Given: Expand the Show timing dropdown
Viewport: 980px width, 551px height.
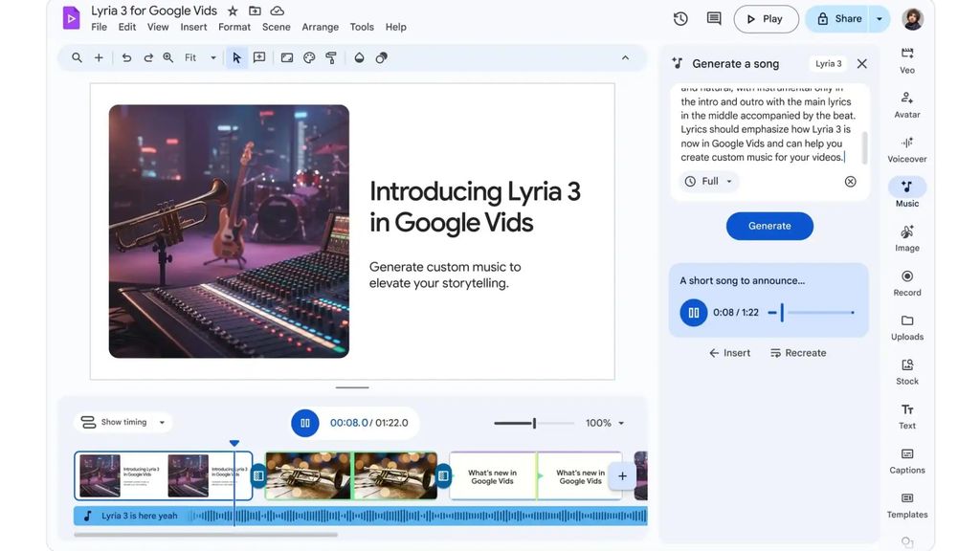Looking at the screenshot, I should (x=123, y=422).
